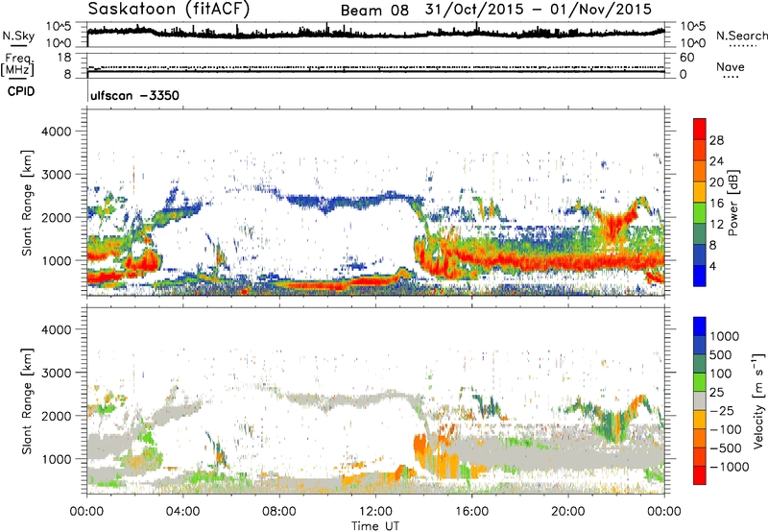Click the yellow 16–20 dB colorbar segment
Image resolution: width=768 pixels, height=532 pixels.
700,192
